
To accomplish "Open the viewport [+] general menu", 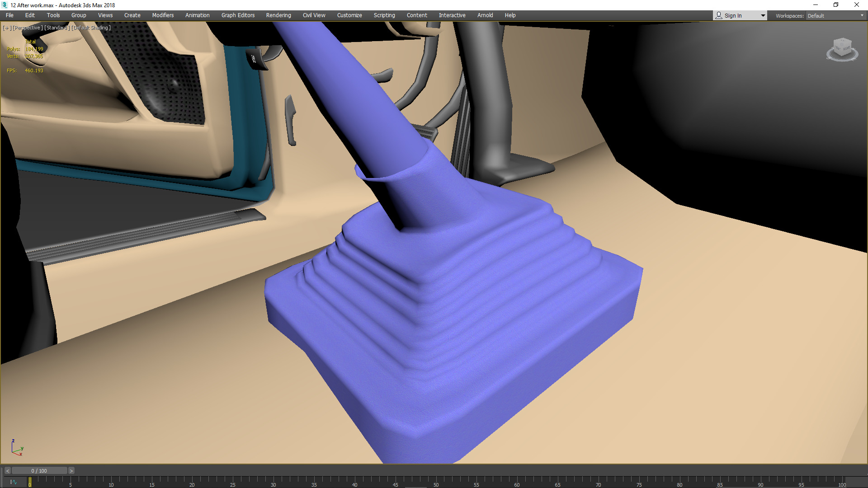I will click(6, 28).
